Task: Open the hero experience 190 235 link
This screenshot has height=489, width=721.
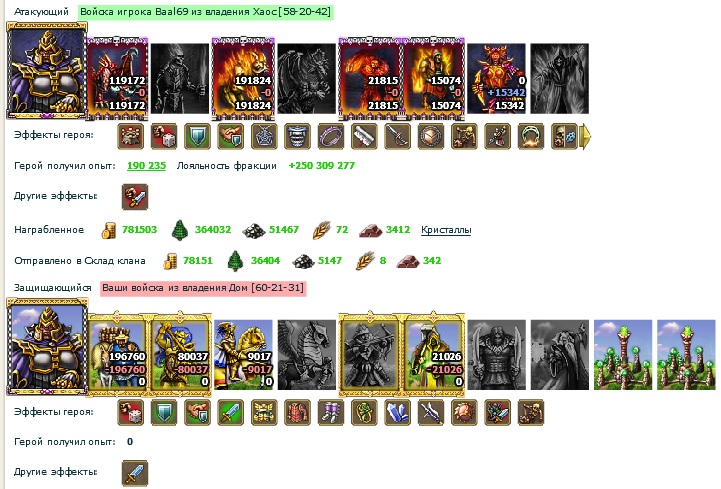Action: [146, 166]
